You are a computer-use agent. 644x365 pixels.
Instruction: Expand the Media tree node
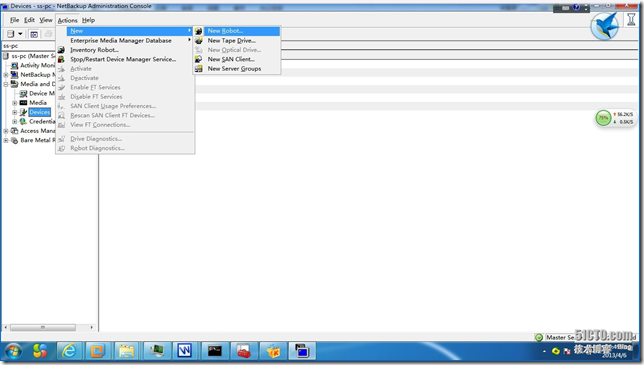[14, 103]
